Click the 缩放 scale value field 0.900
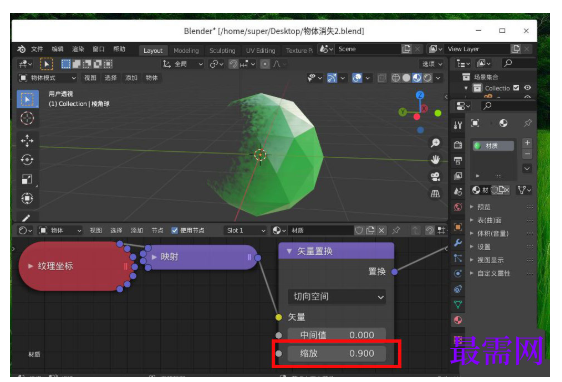The width and height of the screenshot is (562, 382). (x=337, y=353)
